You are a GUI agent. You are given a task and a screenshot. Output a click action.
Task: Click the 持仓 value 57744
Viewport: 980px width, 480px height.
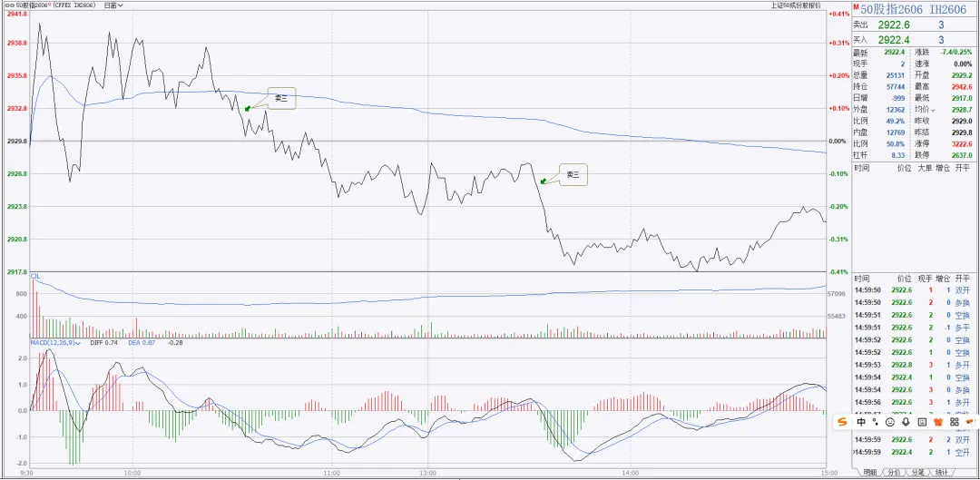897,86
